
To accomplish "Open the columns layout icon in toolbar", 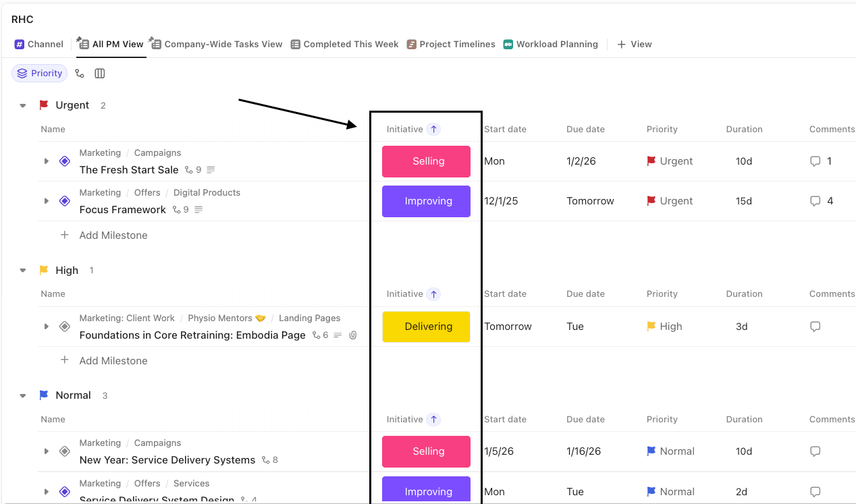I will click(100, 74).
